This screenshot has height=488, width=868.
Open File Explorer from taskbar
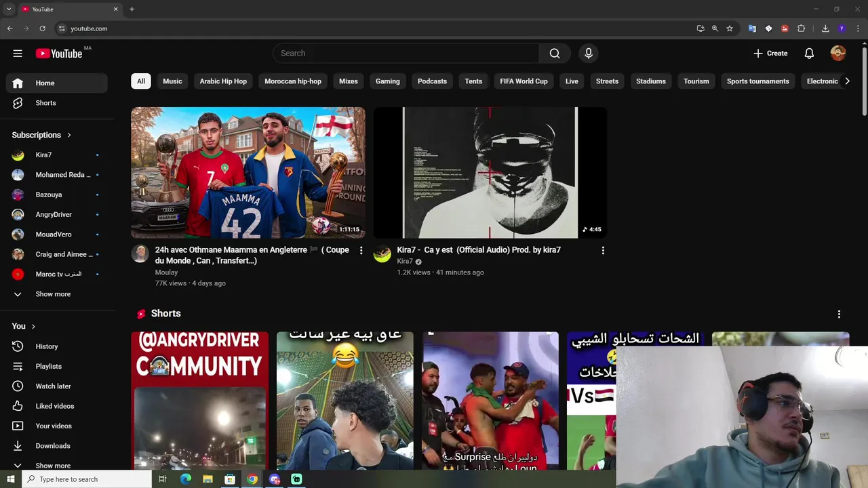coord(208,479)
